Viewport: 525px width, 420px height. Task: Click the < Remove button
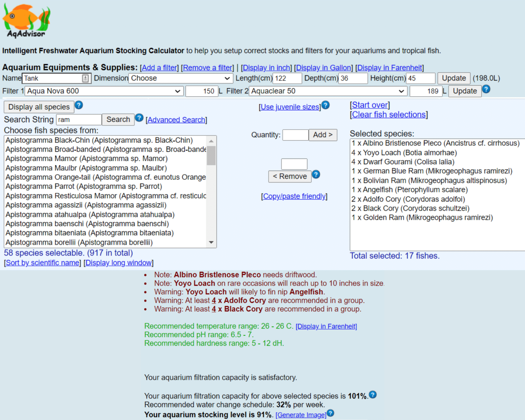[290, 177]
